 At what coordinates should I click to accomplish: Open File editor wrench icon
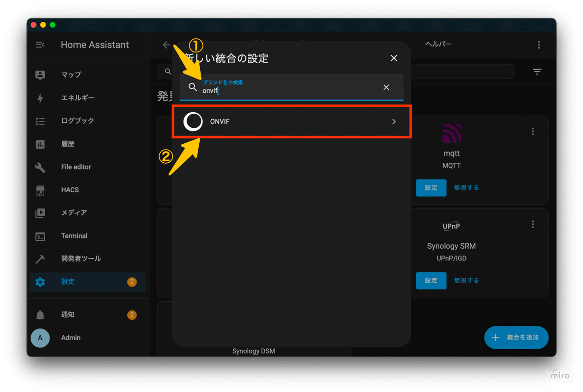(40, 167)
